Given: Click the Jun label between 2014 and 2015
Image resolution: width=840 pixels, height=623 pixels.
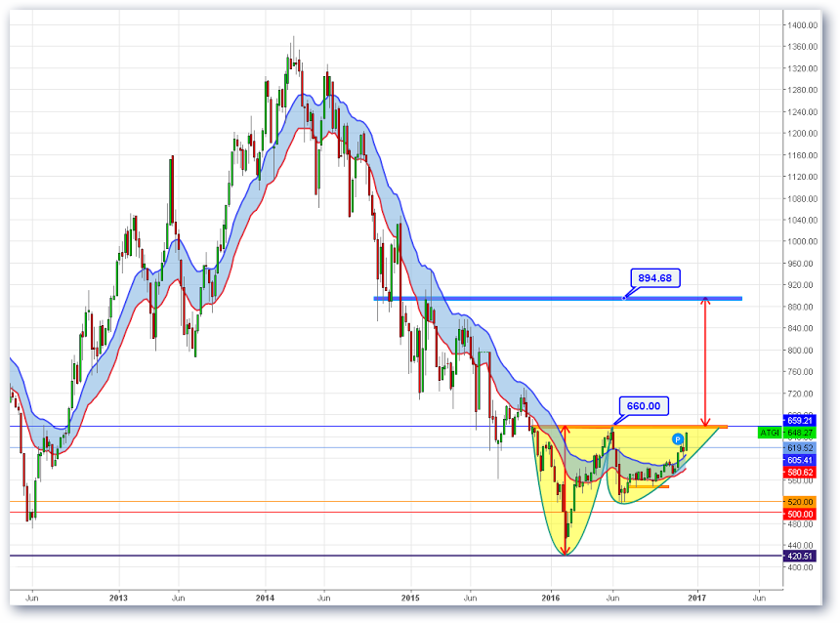Looking at the screenshot, I should (x=323, y=598).
